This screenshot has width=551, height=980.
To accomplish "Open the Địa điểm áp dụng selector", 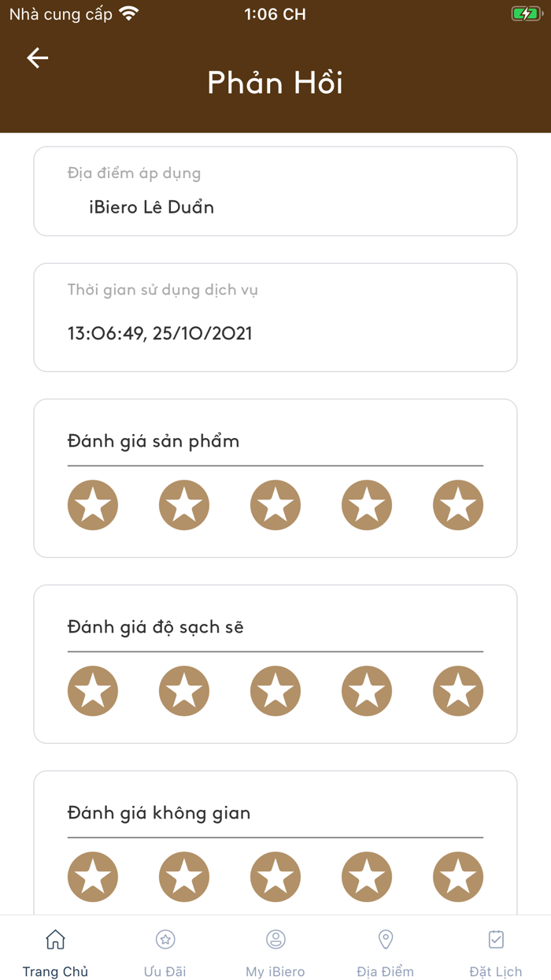I will (275, 191).
